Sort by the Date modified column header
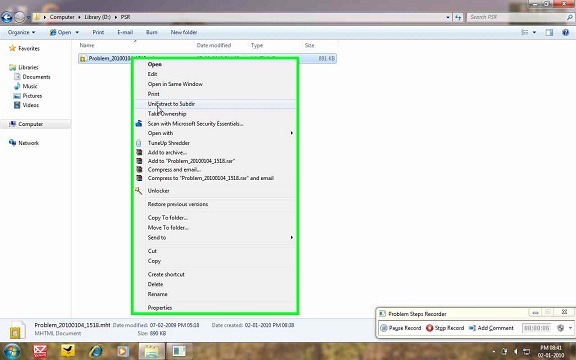Viewport: 576px width, 360px height. tap(214, 45)
